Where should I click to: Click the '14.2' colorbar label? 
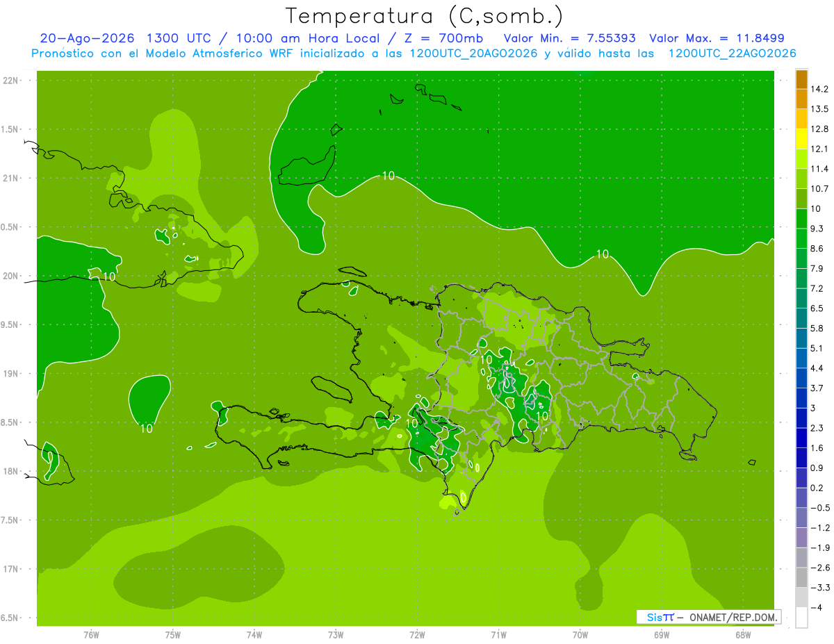coord(819,89)
